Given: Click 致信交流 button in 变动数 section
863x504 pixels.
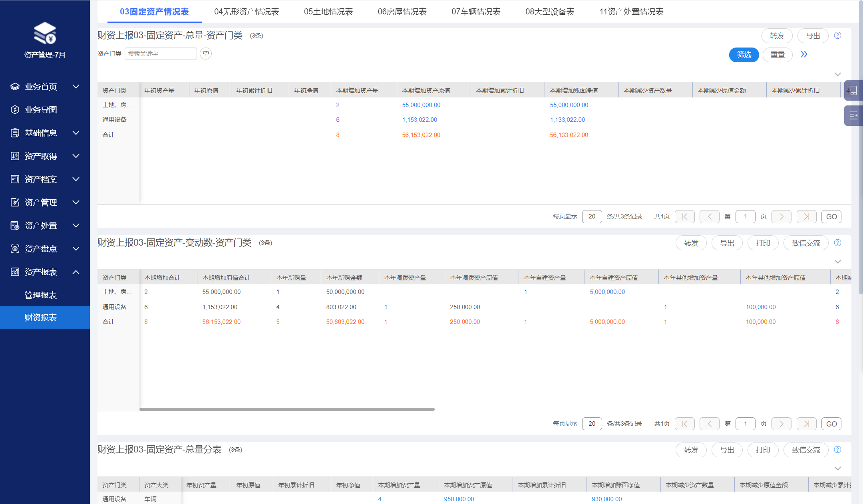Looking at the screenshot, I should (x=805, y=243).
